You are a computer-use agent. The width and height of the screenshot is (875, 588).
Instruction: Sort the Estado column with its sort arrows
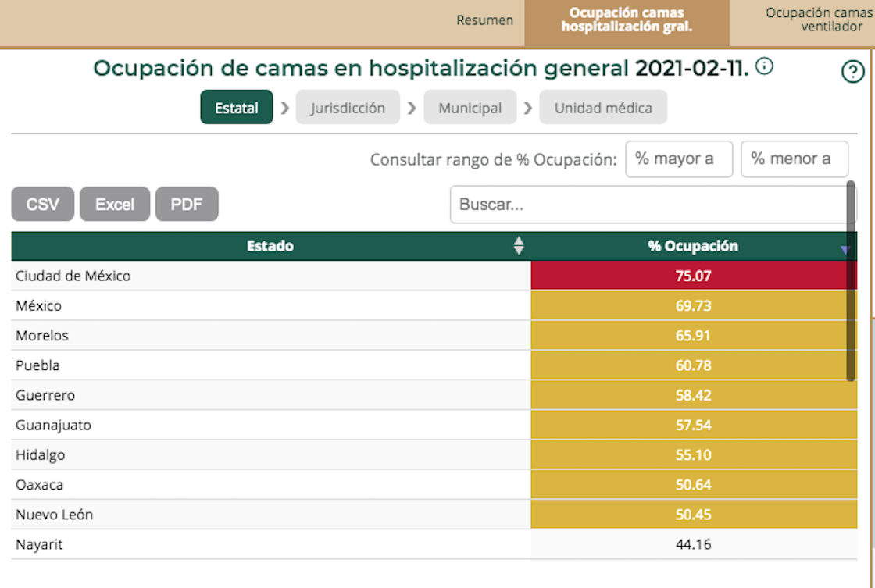[516, 245]
